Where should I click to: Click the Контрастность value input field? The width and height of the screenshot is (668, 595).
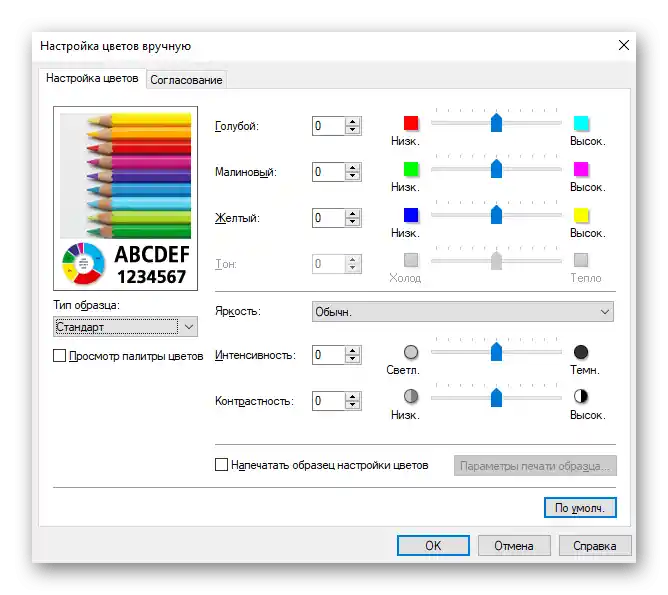tap(328, 401)
